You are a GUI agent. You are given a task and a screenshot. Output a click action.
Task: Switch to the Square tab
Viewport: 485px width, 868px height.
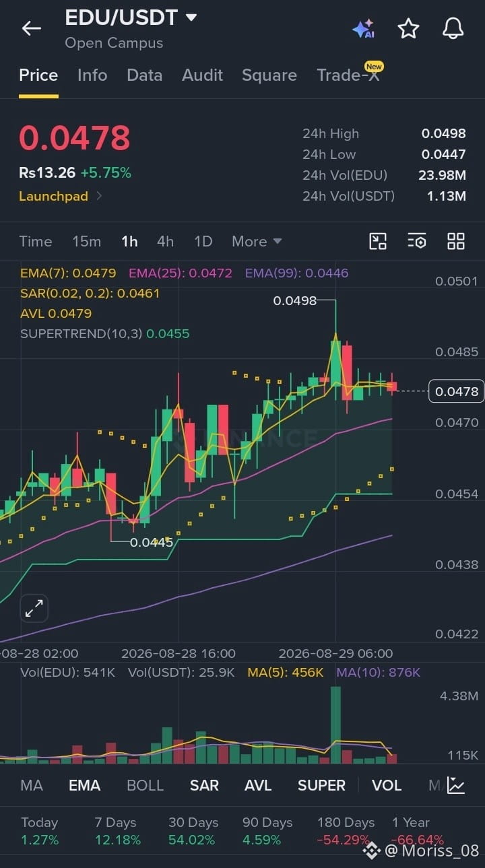[x=269, y=75]
